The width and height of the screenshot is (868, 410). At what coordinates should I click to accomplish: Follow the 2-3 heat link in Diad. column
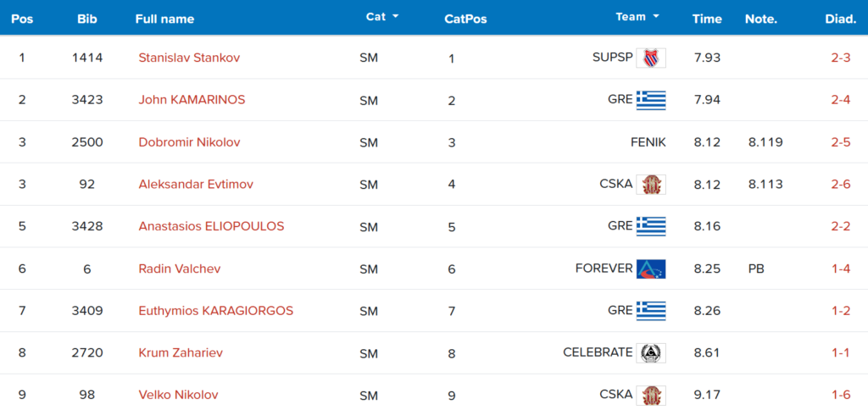(840, 58)
